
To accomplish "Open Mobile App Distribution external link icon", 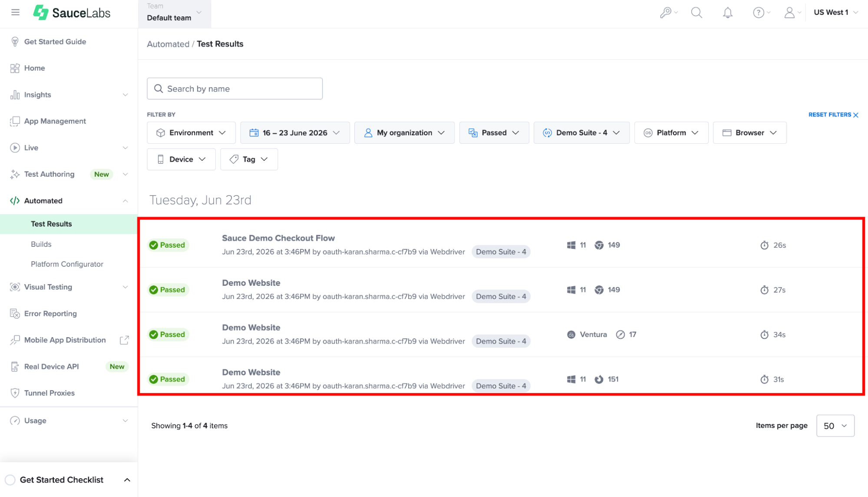I will (x=124, y=340).
